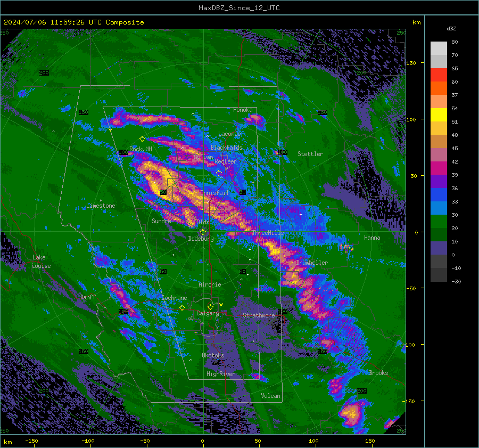Click the Didsbury label
This screenshot has width=479, height=448.
pos(201,239)
